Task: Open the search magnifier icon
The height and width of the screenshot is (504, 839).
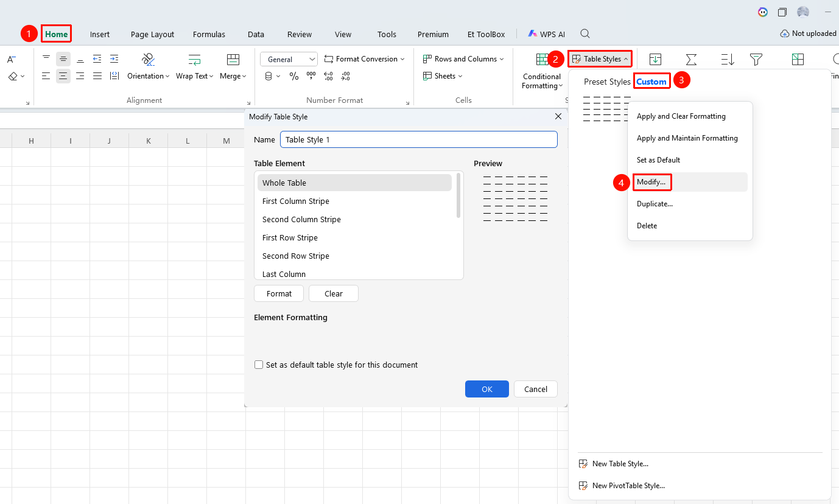Action: tap(585, 33)
